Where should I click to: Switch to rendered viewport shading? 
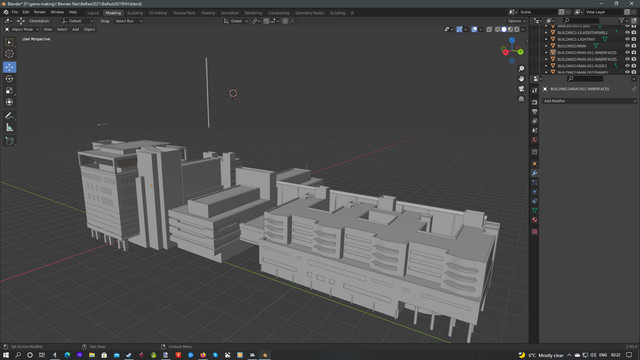tap(517, 29)
